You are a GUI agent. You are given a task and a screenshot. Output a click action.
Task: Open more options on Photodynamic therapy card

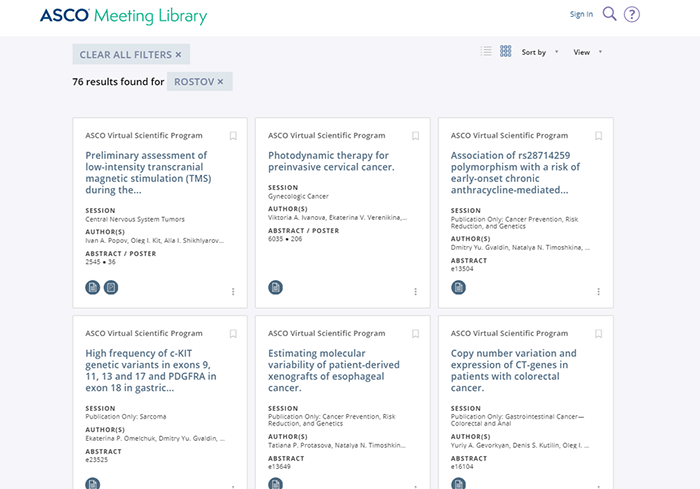coord(416,292)
